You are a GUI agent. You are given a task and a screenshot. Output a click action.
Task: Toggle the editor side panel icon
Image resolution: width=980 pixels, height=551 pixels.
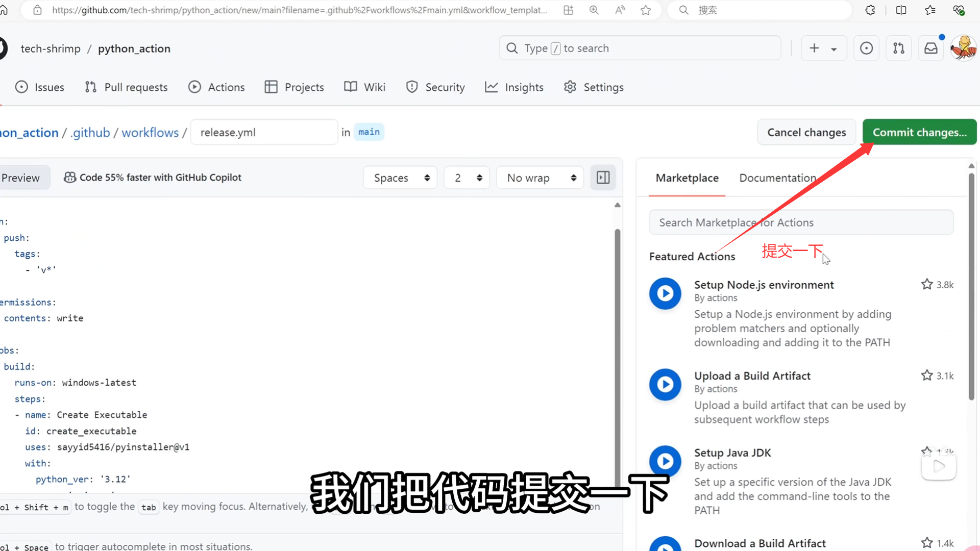(603, 178)
